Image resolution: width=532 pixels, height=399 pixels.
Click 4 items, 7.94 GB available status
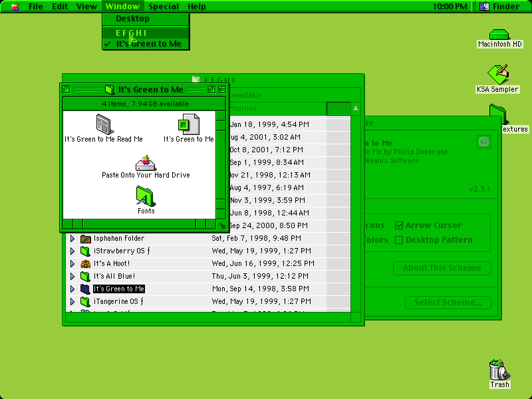(145, 104)
